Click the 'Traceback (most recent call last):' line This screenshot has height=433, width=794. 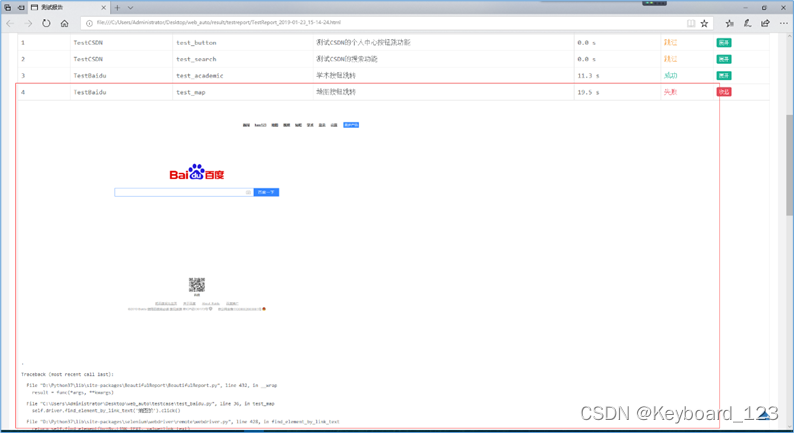[67, 374]
